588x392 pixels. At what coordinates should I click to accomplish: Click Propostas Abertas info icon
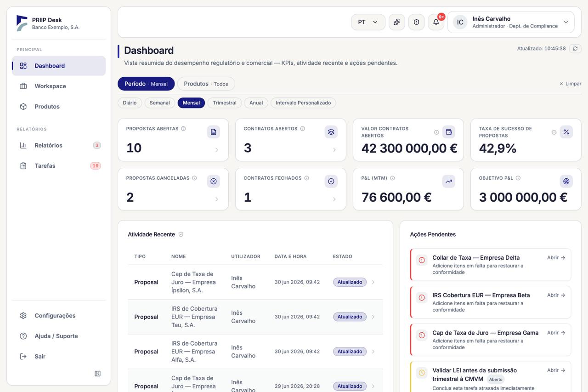click(x=183, y=129)
